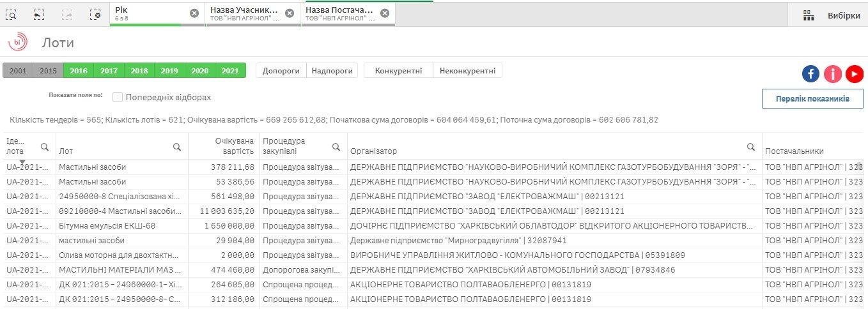Search in the Ідентифікатор лота column

(45, 147)
